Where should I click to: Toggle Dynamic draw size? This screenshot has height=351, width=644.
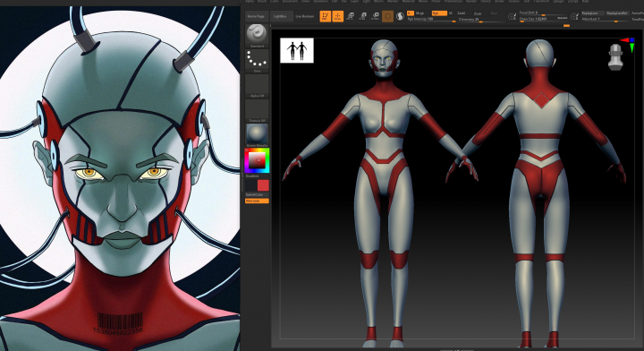click(563, 18)
